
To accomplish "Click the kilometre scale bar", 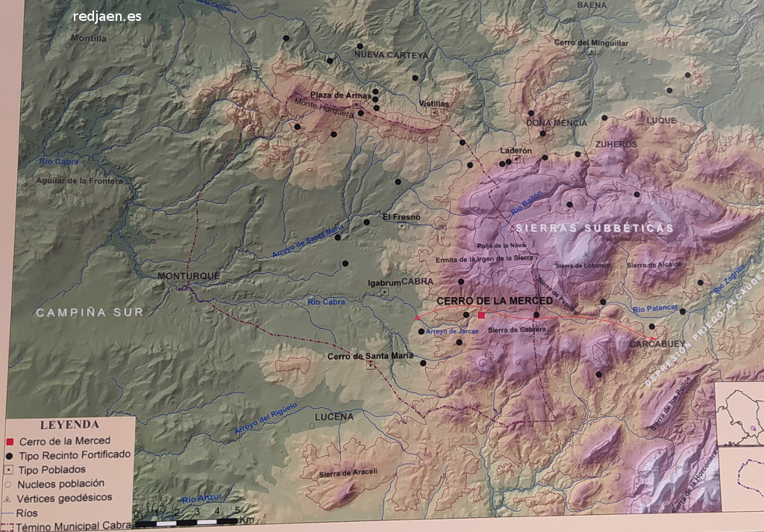I will pos(195,522).
